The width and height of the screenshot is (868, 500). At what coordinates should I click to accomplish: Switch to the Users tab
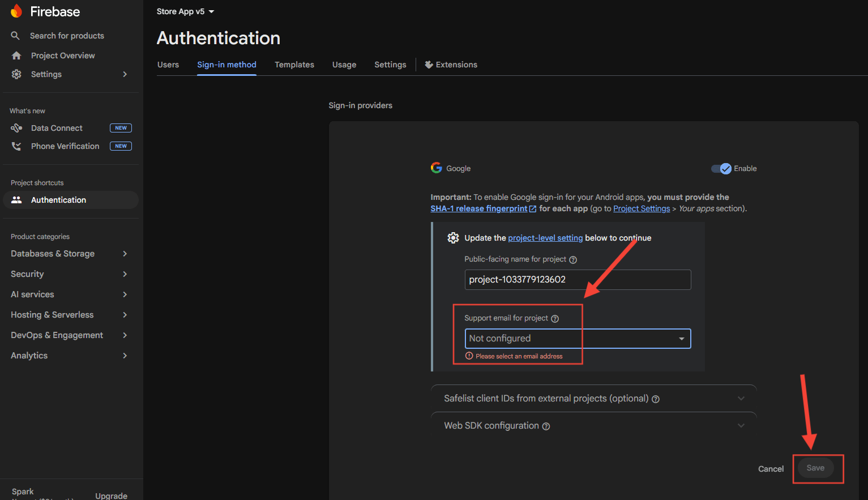pos(168,65)
